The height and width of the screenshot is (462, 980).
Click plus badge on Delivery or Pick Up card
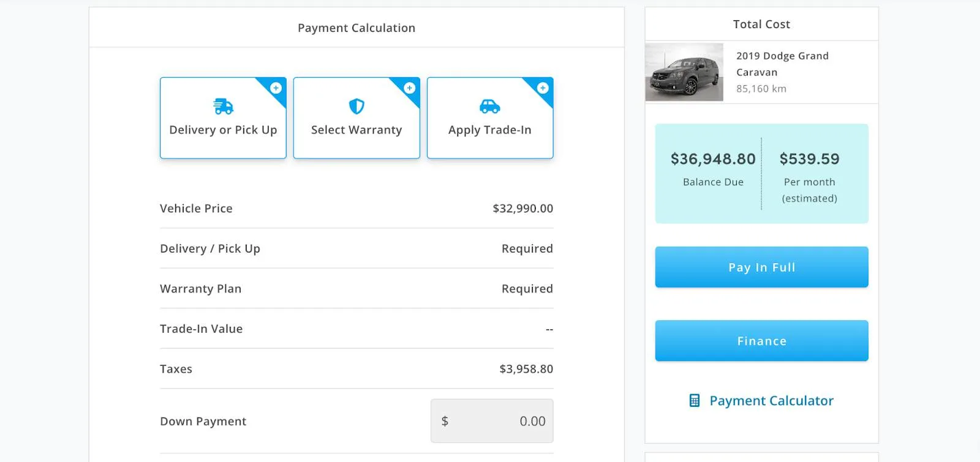click(276, 88)
